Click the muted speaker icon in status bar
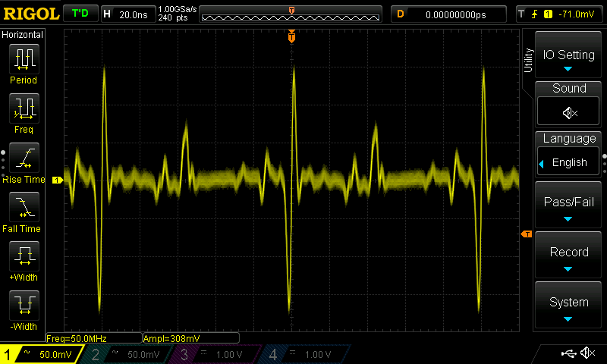The height and width of the screenshot is (364, 607). click(587, 353)
